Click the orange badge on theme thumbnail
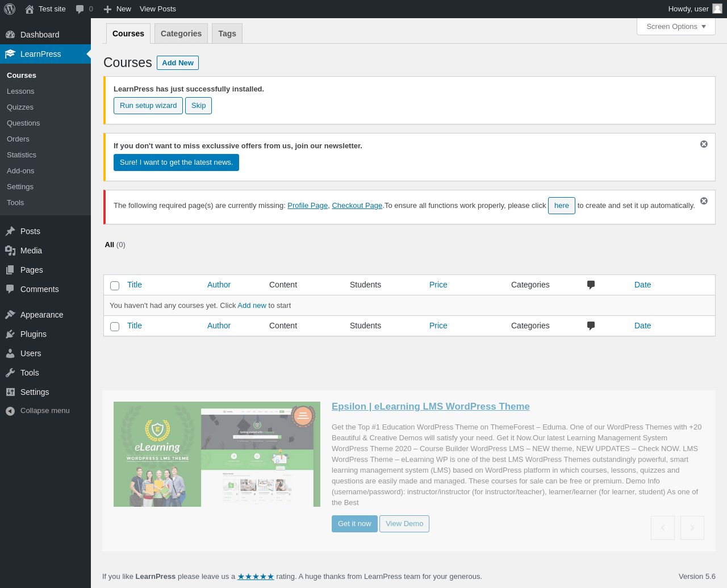 [x=303, y=416]
